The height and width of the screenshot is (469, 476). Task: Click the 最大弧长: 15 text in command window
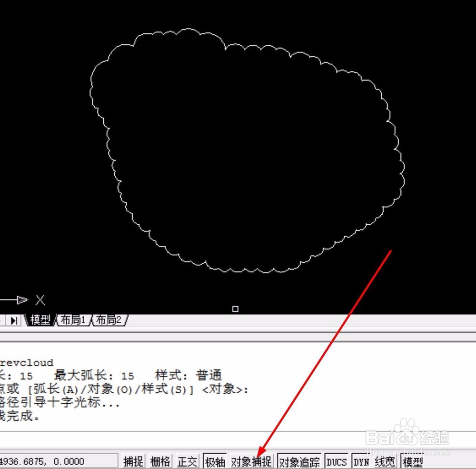click(94, 376)
